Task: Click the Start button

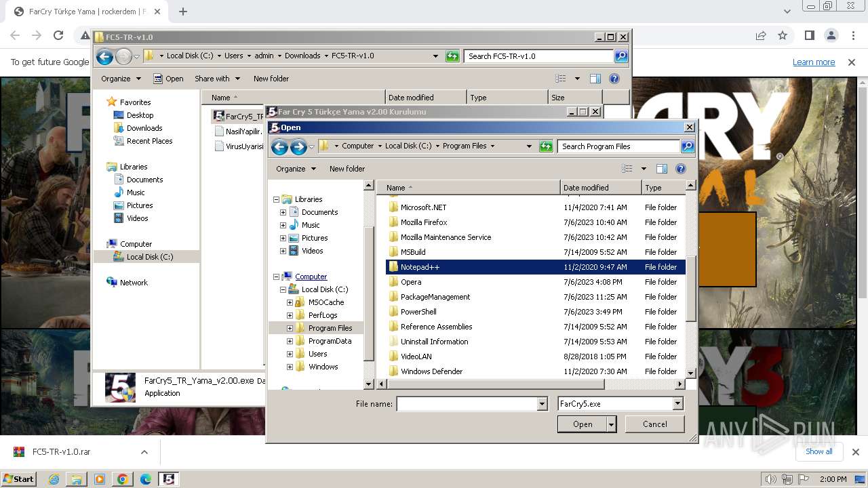Action: (18, 479)
